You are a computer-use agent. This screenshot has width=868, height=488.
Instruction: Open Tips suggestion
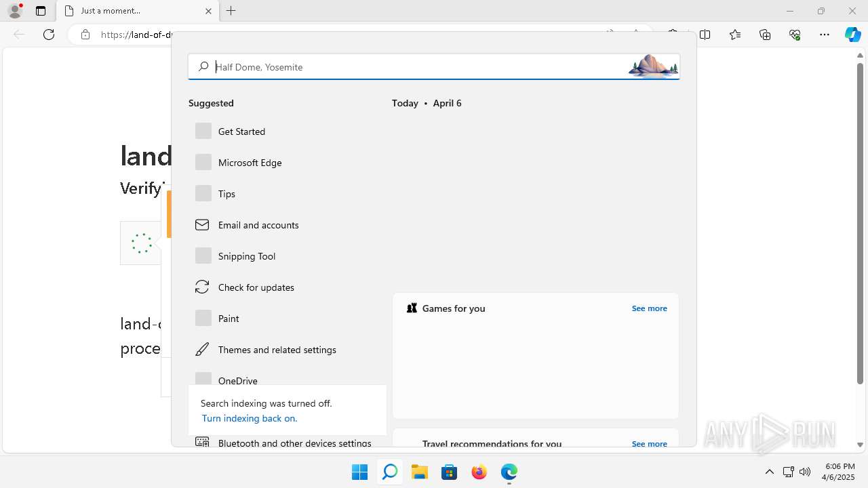pyautogui.click(x=288, y=194)
